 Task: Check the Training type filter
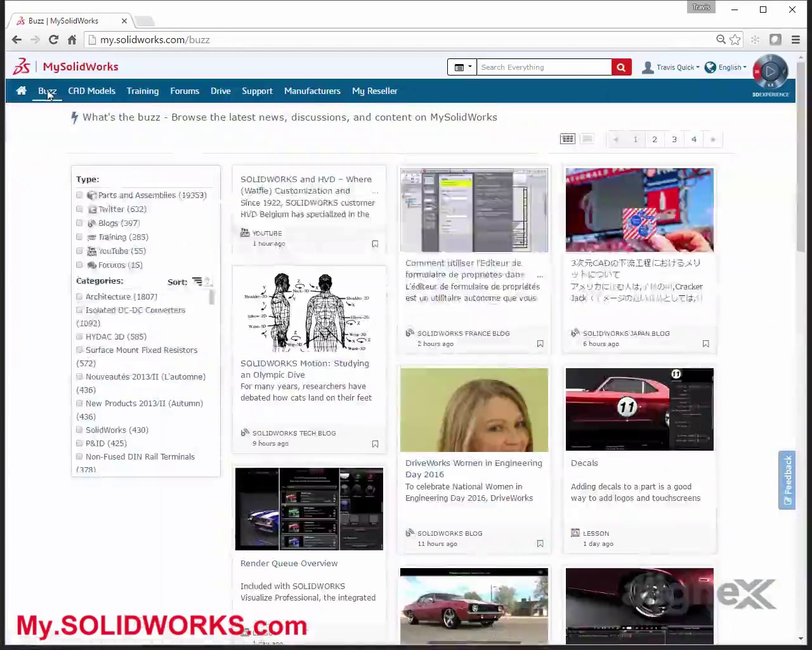79,237
